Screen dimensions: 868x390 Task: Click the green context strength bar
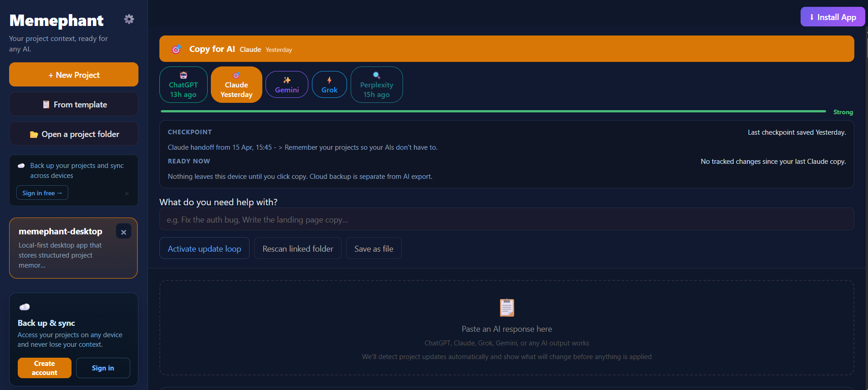[x=493, y=111]
